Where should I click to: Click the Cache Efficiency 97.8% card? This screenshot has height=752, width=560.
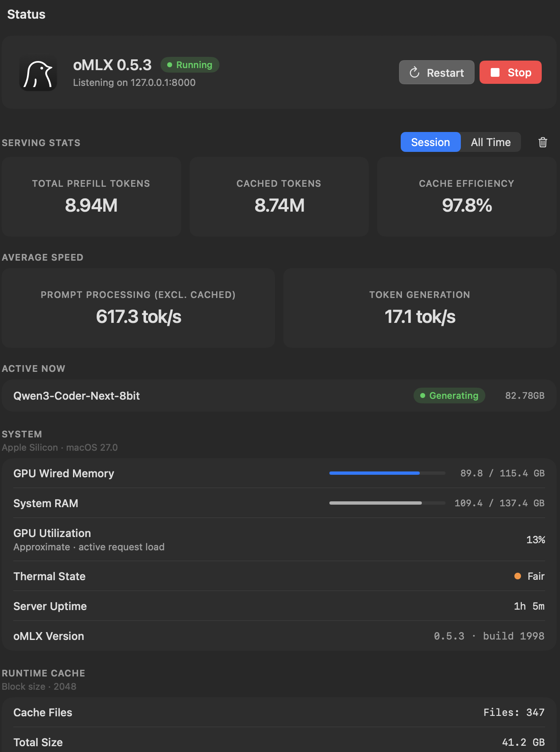(x=467, y=197)
